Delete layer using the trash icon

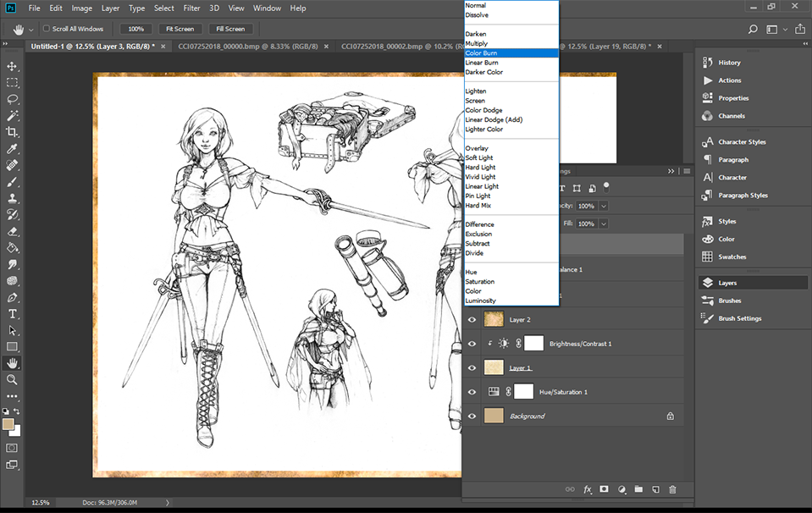672,489
